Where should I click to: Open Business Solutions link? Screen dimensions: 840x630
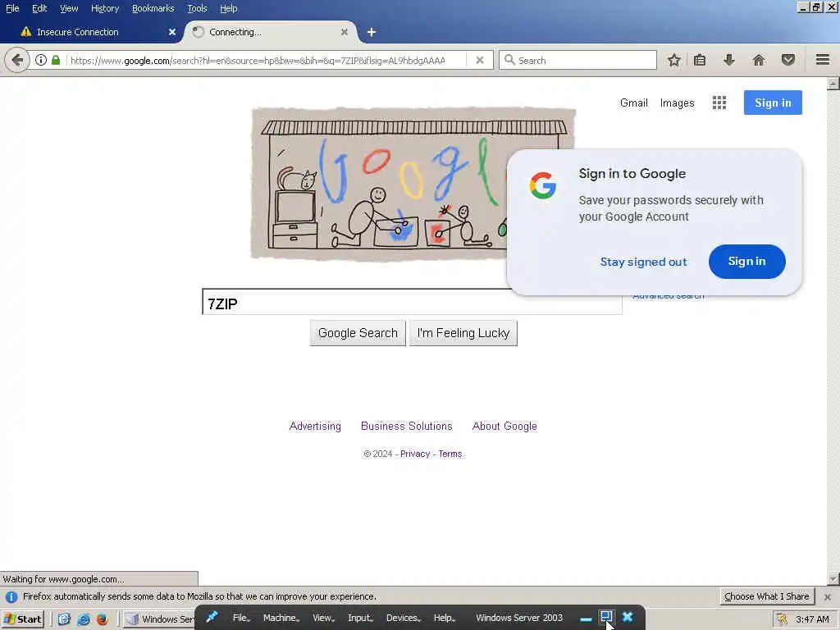407,426
